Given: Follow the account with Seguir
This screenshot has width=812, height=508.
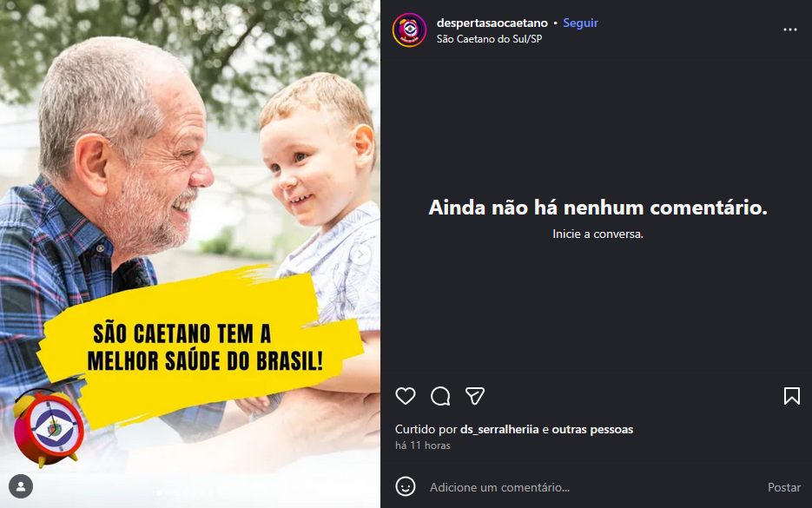Looking at the screenshot, I should click(x=580, y=23).
